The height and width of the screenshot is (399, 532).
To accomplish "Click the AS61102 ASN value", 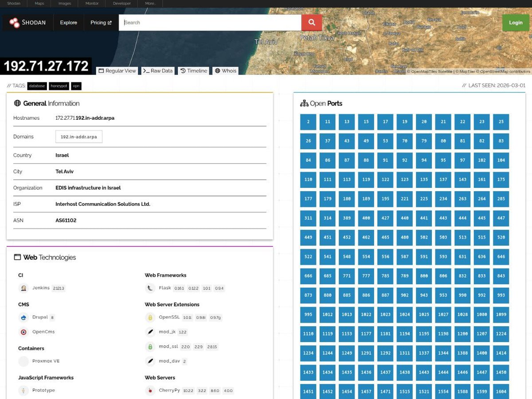I will click(66, 220).
